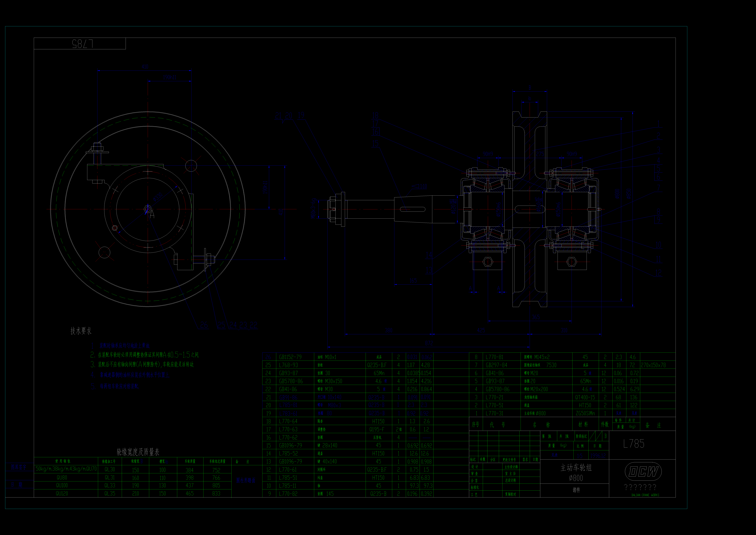Select the 'QL31' machining number cell

coord(110,477)
